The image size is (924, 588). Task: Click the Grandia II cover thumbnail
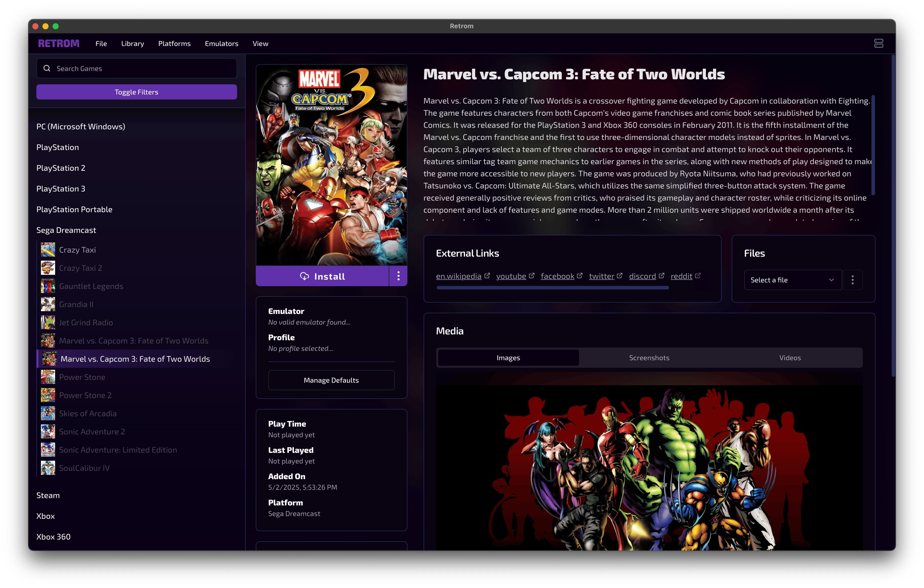click(48, 304)
